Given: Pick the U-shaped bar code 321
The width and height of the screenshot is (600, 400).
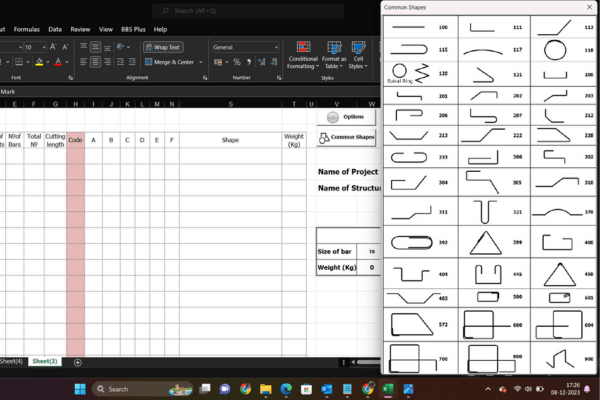Looking at the screenshot, I should (486, 211).
